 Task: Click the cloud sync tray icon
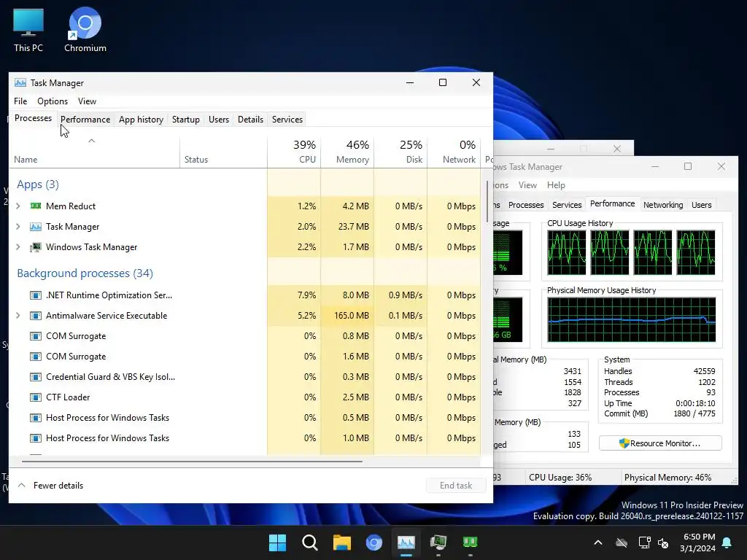click(x=622, y=542)
